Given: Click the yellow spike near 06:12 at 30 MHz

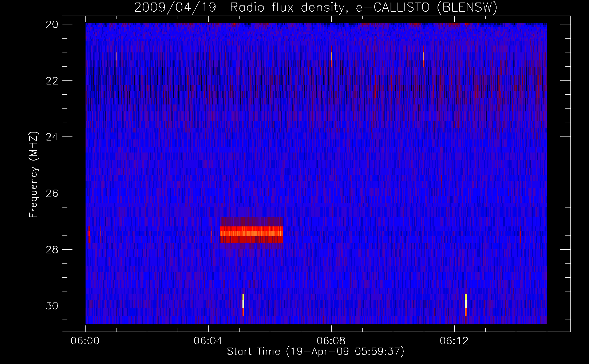Looking at the screenshot, I should [x=466, y=305].
